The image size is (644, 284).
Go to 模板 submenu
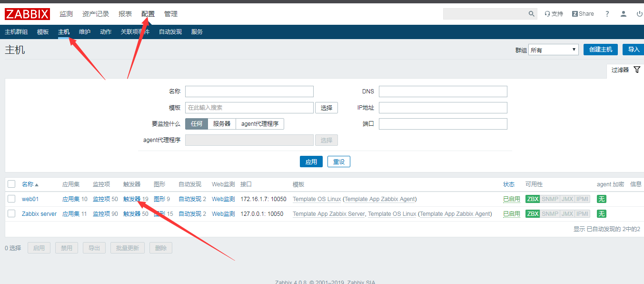pyautogui.click(x=43, y=32)
